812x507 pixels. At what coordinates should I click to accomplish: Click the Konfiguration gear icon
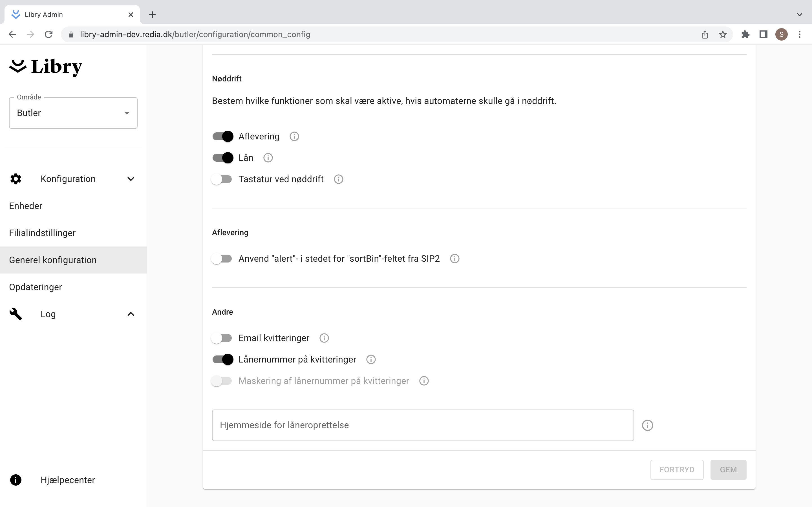[x=16, y=179]
